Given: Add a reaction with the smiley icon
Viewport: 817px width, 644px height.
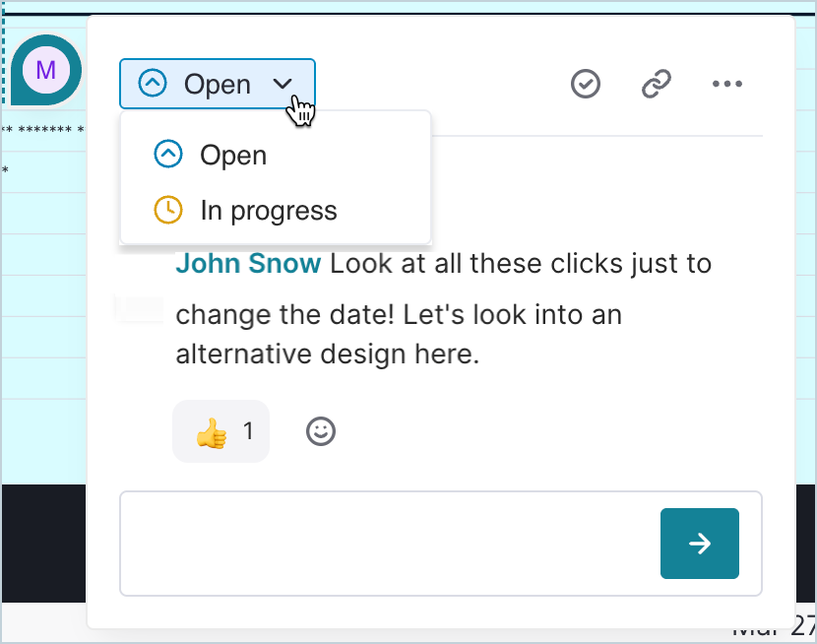Looking at the screenshot, I should pos(321,431).
